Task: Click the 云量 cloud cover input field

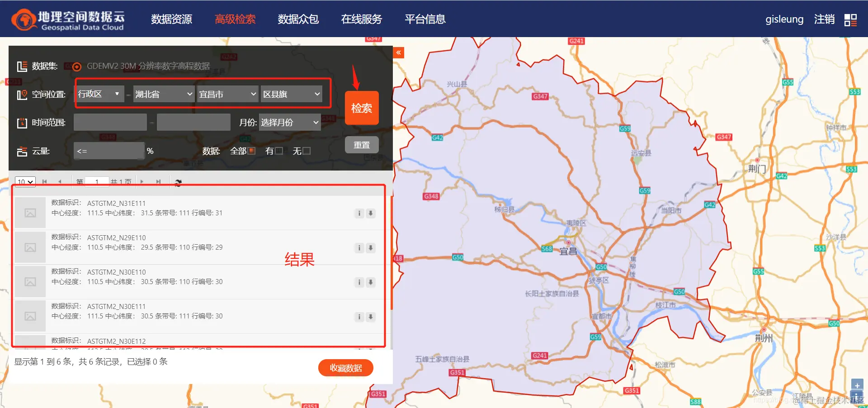Action: coord(109,151)
